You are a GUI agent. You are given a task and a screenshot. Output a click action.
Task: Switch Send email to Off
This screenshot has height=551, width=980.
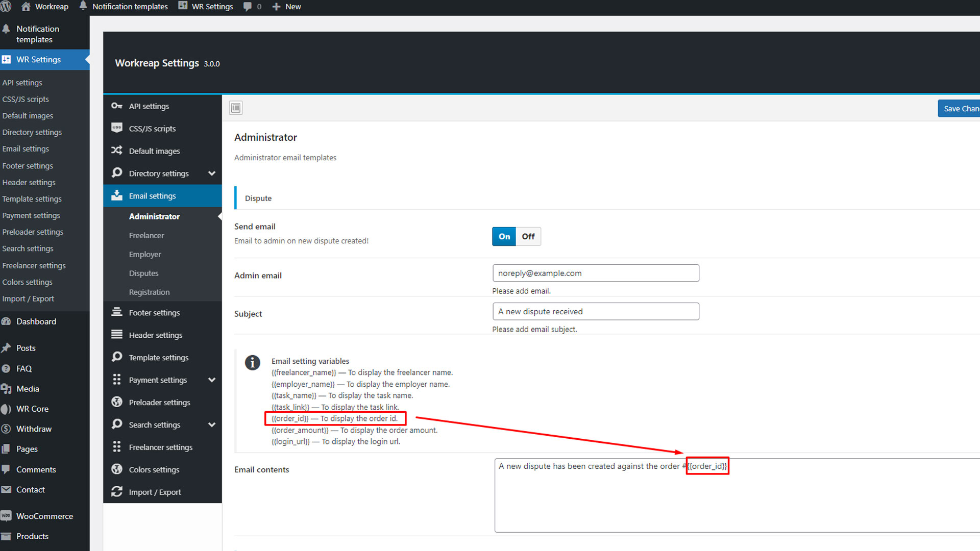528,236
